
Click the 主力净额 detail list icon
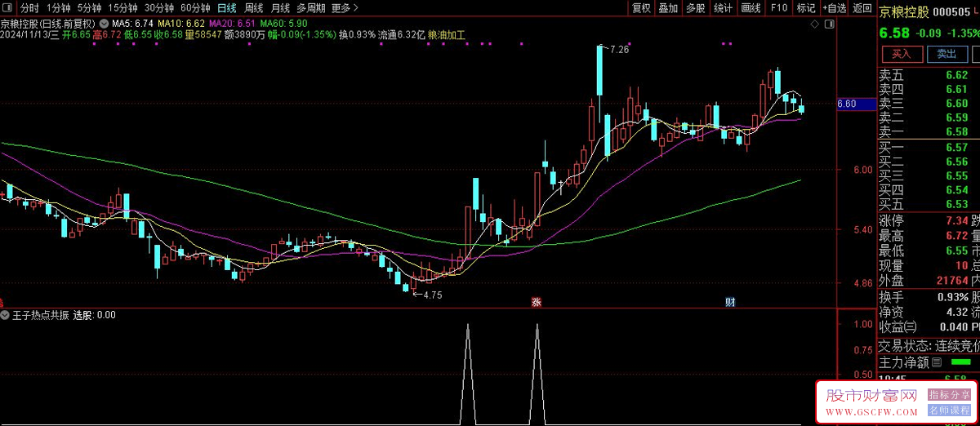click(937, 362)
